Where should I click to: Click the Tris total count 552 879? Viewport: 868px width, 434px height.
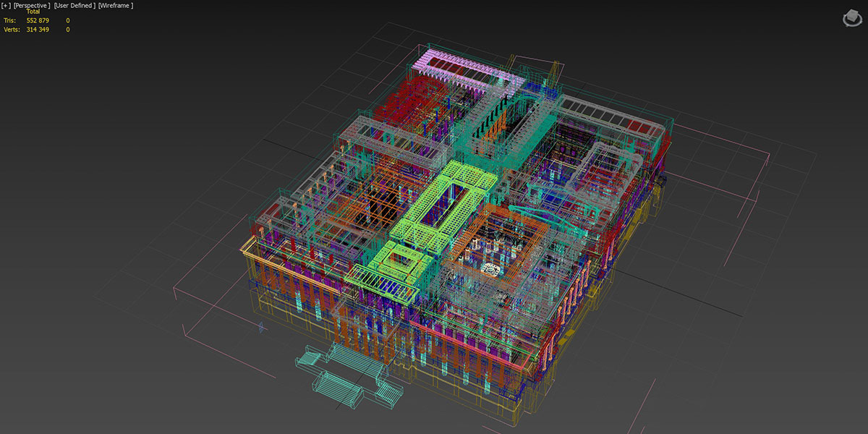click(38, 21)
